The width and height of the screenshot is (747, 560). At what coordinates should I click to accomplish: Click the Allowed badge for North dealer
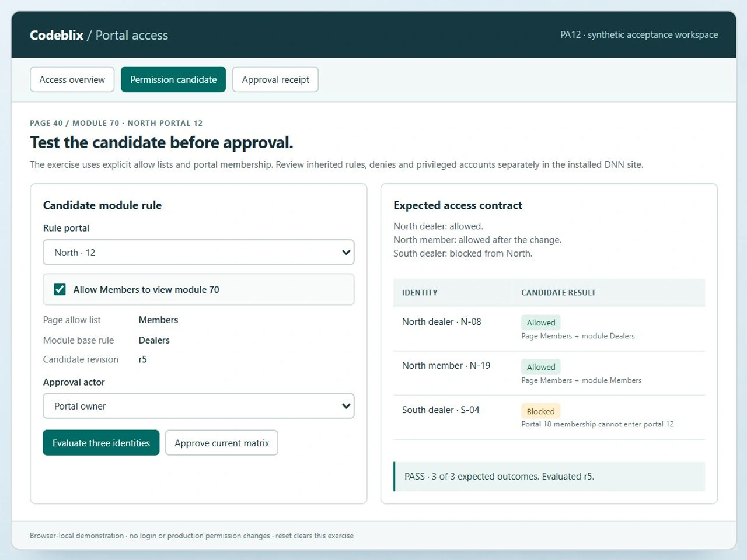coord(541,323)
